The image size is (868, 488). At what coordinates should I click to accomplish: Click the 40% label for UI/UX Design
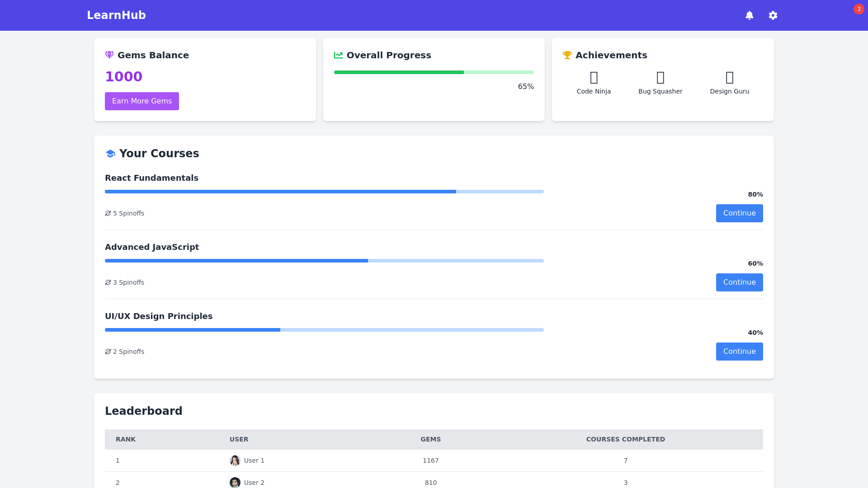755,333
